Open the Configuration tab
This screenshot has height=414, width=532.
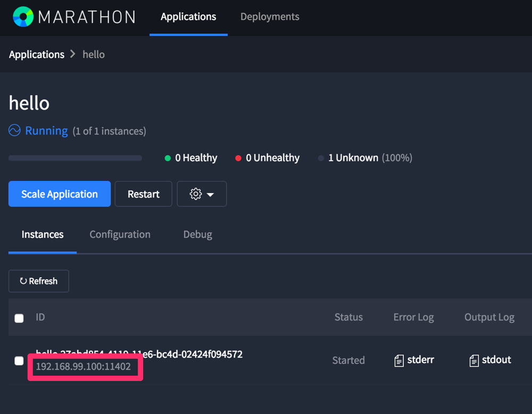tap(120, 235)
